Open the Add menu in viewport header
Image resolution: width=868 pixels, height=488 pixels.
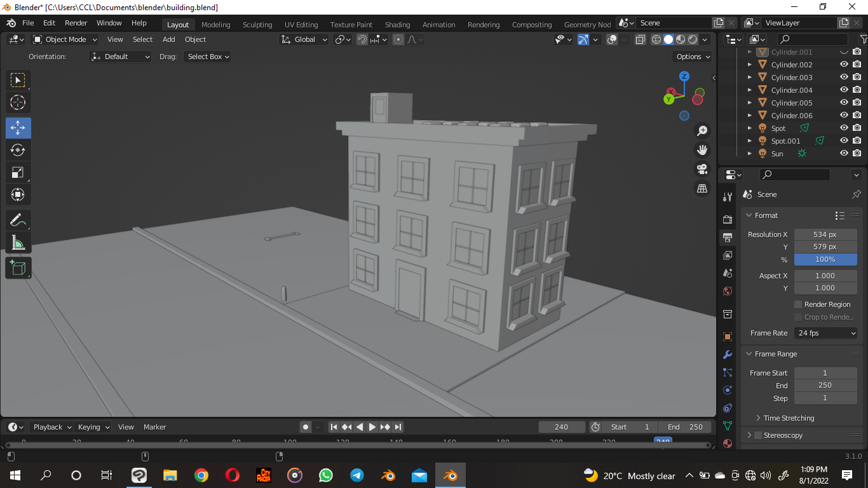click(x=168, y=39)
